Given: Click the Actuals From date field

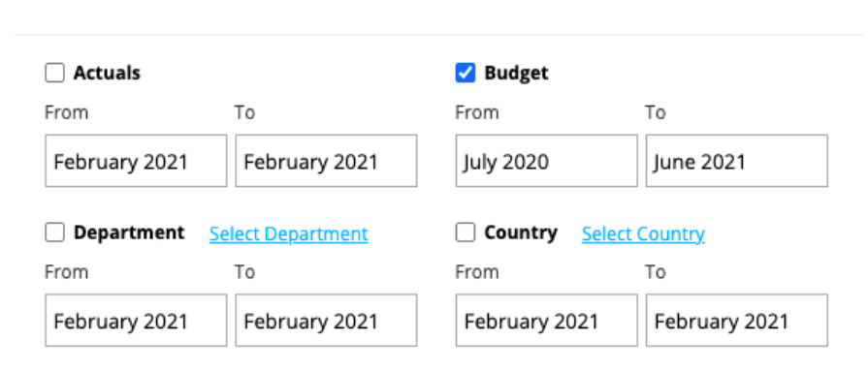Looking at the screenshot, I should coord(136,161).
